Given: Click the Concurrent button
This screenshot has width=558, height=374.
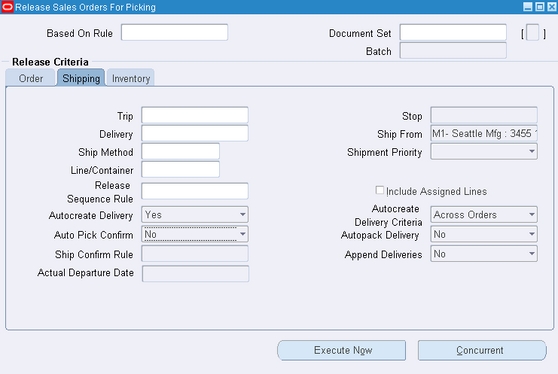Looking at the screenshot, I should coord(482,351).
